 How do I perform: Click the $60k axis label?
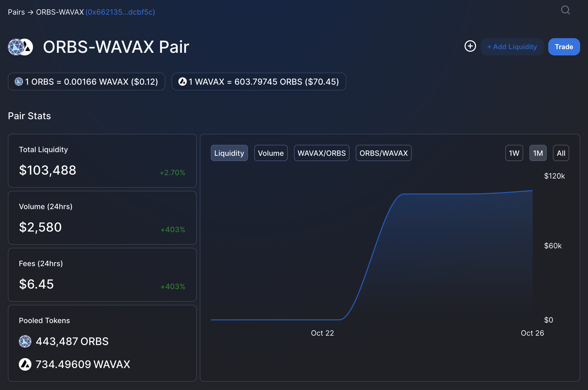pos(553,246)
